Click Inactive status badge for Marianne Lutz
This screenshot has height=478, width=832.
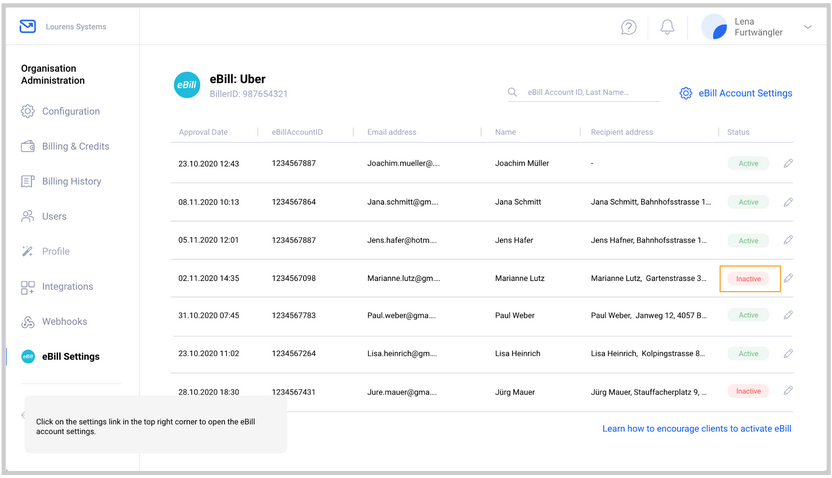(748, 279)
